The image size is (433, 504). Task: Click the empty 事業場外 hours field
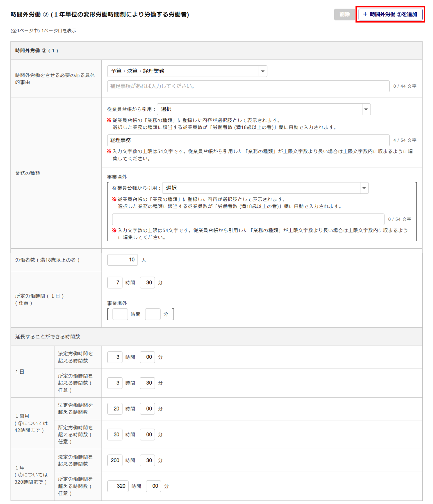coord(120,314)
